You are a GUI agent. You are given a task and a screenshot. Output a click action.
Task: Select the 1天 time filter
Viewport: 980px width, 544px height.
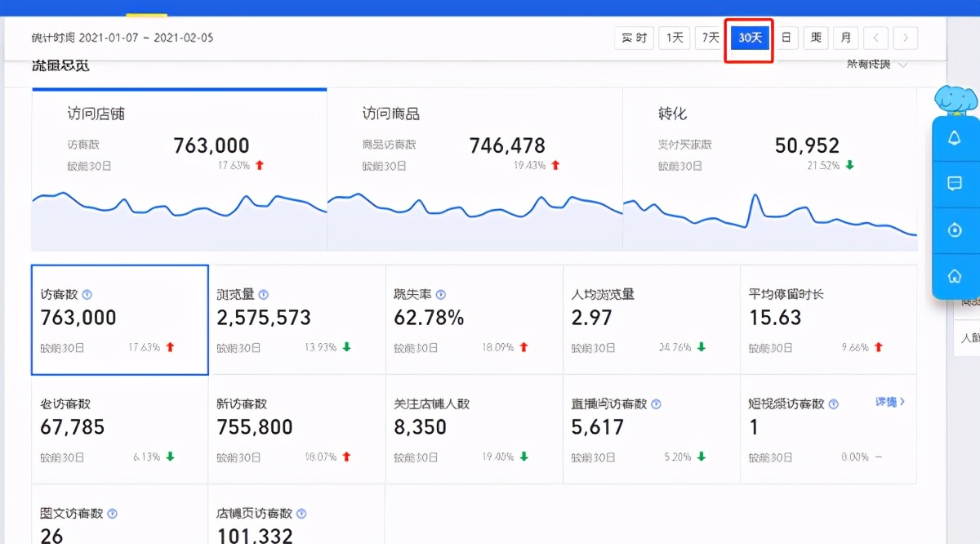(x=674, y=38)
